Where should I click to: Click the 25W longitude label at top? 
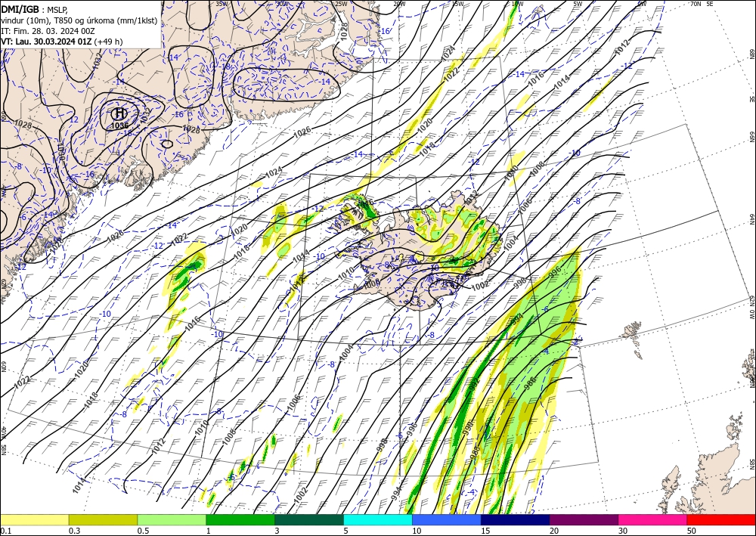(342, 3)
